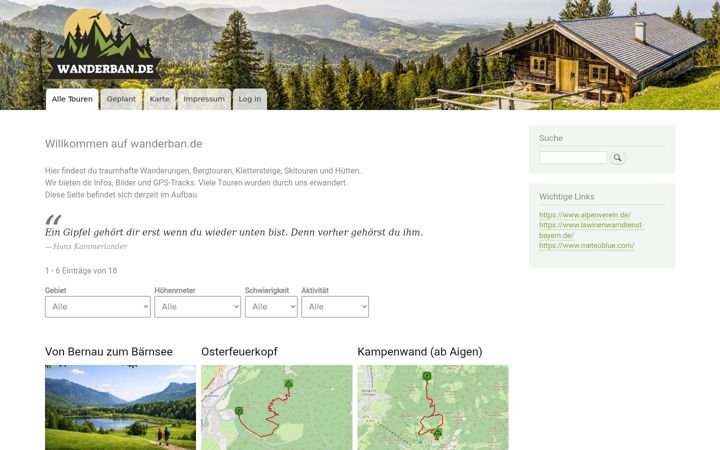
Task: Expand the Schwierigkeit filter dropdown
Action: (x=271, y=307)
